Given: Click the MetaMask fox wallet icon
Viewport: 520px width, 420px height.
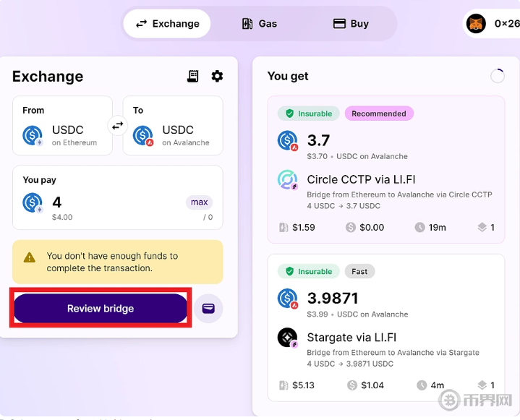Looking at the screenshot, I should point(476,24).
